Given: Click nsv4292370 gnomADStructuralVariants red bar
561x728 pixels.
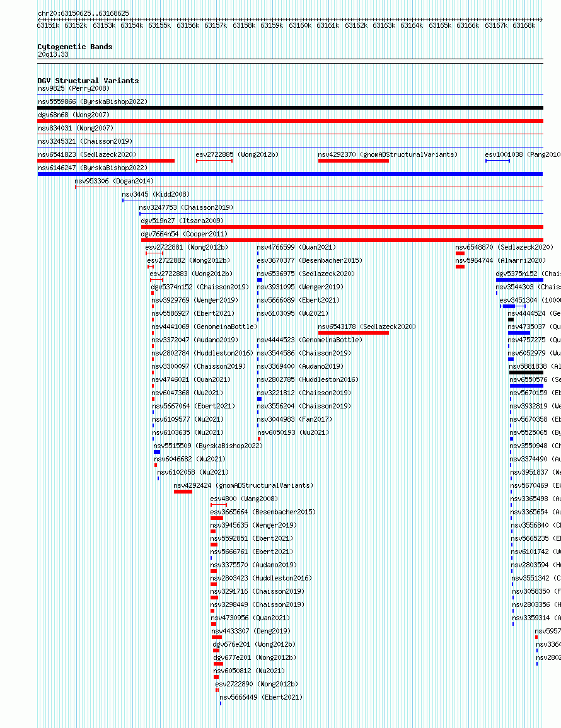Looking at the screenshot, I should pyautogui.click(x=354, y=161).
